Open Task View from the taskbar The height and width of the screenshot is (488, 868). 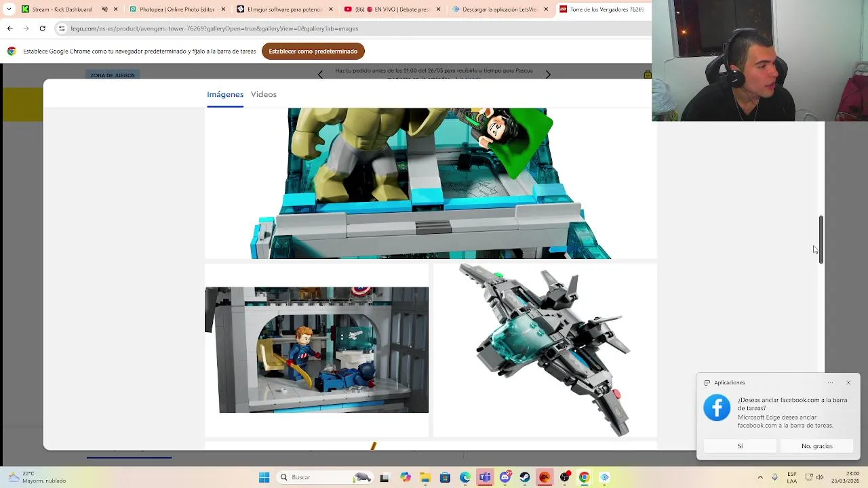384,477
